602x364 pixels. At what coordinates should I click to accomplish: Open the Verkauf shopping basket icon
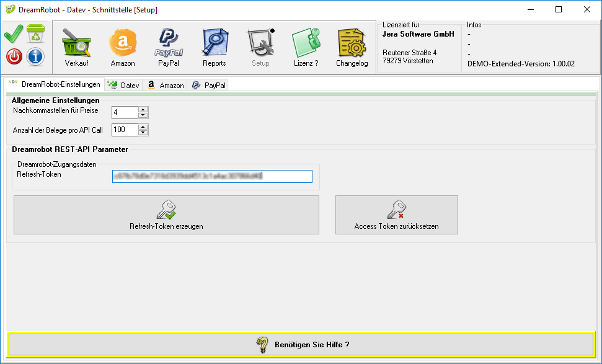coord(76,47)
